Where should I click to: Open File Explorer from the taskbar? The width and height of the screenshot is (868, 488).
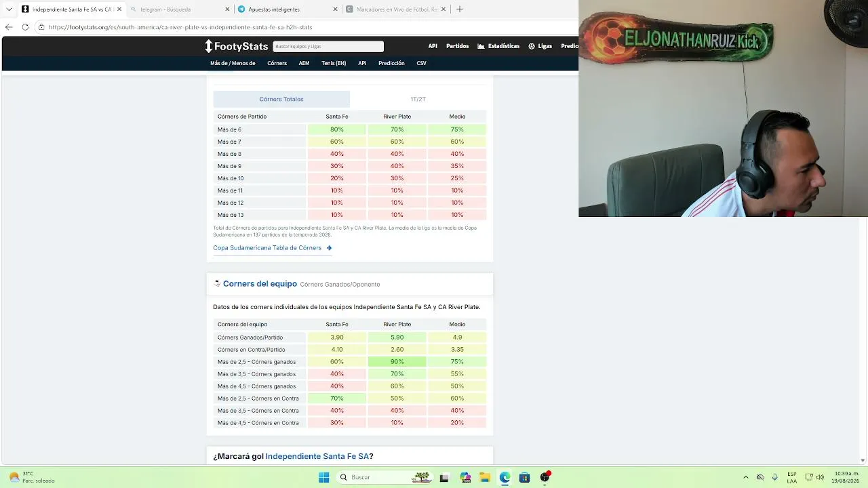click(x=485, y=477)
